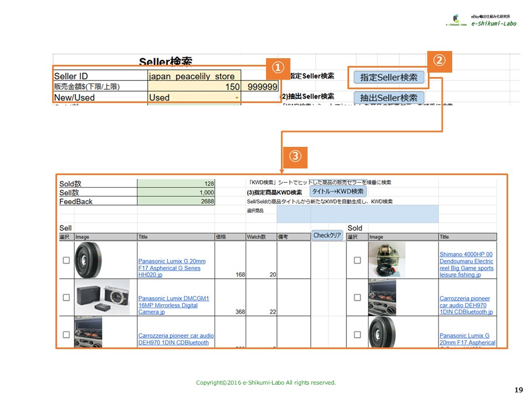Select the Sell数 value 1,000

[x=176, y=192]
